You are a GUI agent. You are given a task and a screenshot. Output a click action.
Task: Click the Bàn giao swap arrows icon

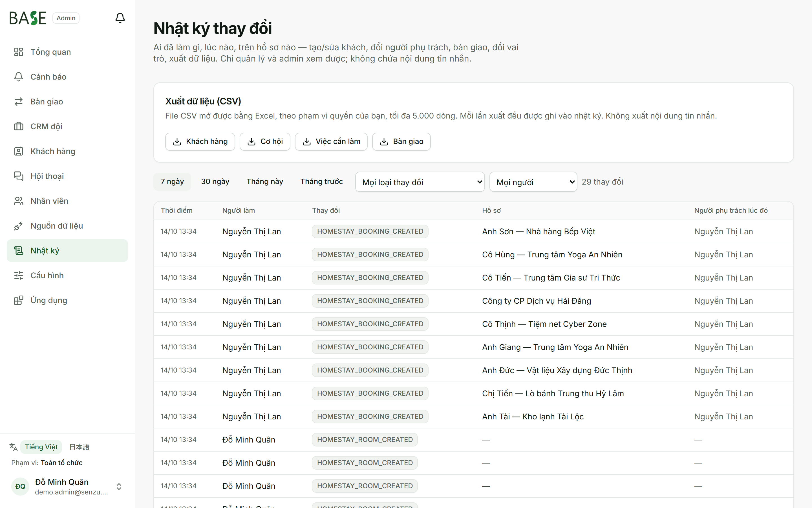(18, 102)
